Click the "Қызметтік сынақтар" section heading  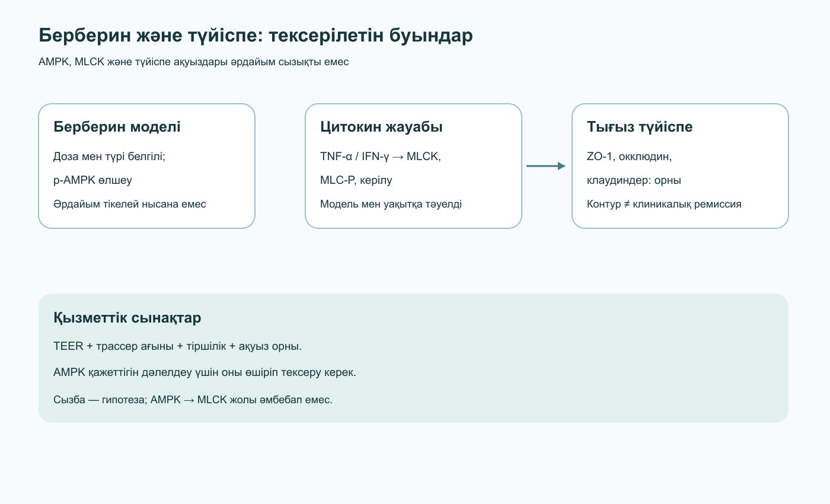127,318
